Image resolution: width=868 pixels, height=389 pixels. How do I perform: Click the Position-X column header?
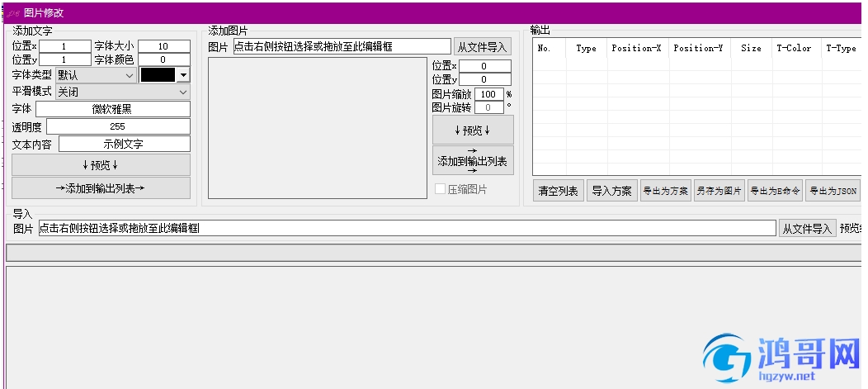638,48
